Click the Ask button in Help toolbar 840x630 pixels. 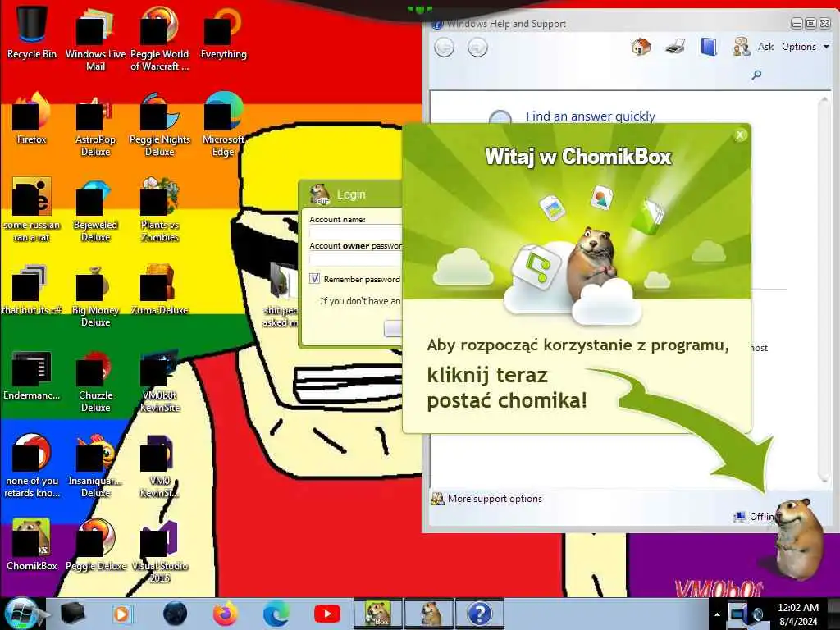pos(755,47)
